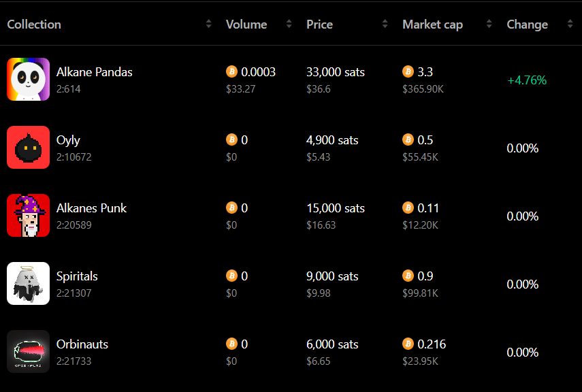
Task: Sort table by the Volume column label
Action: [x=246, y=24]
